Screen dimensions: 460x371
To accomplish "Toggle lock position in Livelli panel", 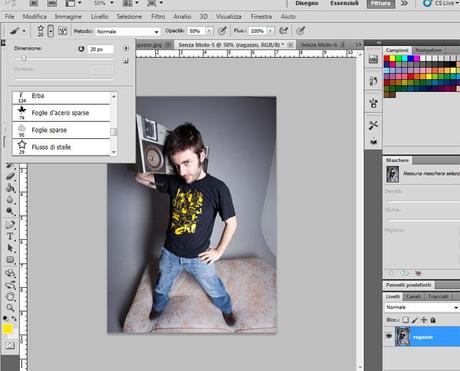I will coord(424,320).
